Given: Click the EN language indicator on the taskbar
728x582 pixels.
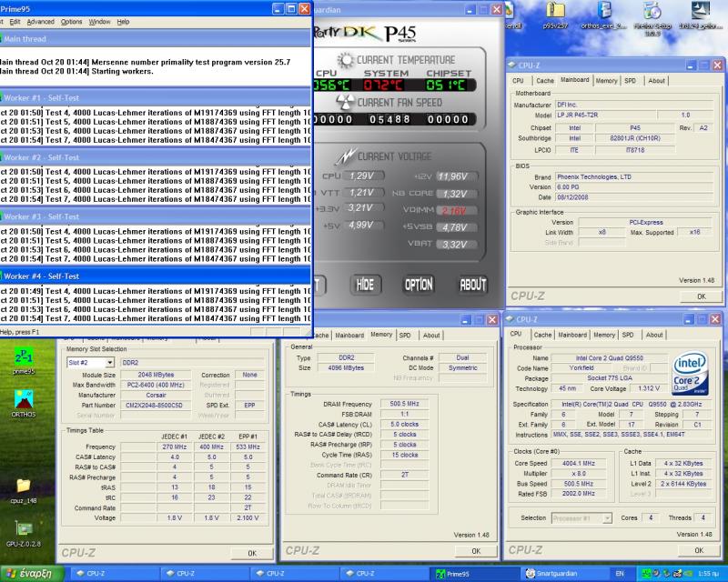Looking at the screenshot, I should tap(620, 574).
